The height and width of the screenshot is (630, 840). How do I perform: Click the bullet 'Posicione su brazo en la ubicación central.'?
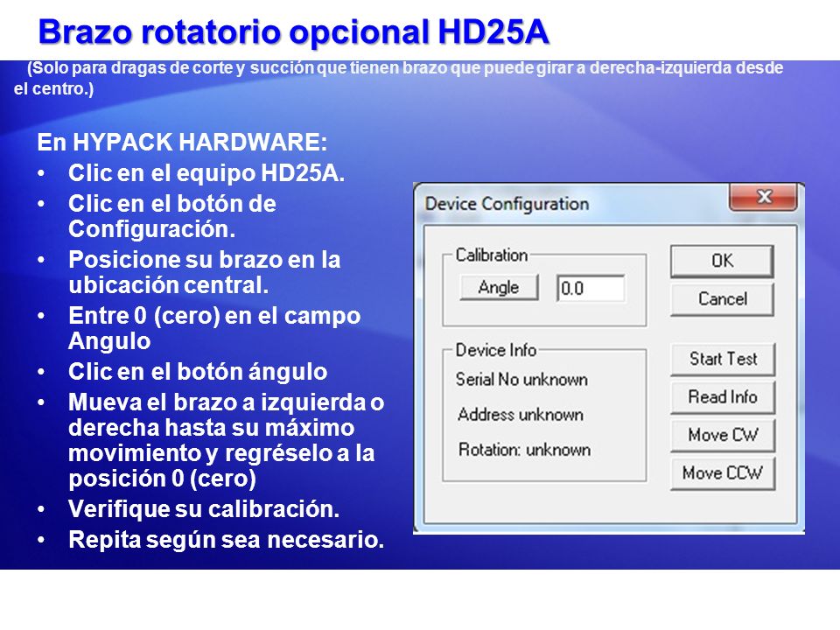pos(204,272)
